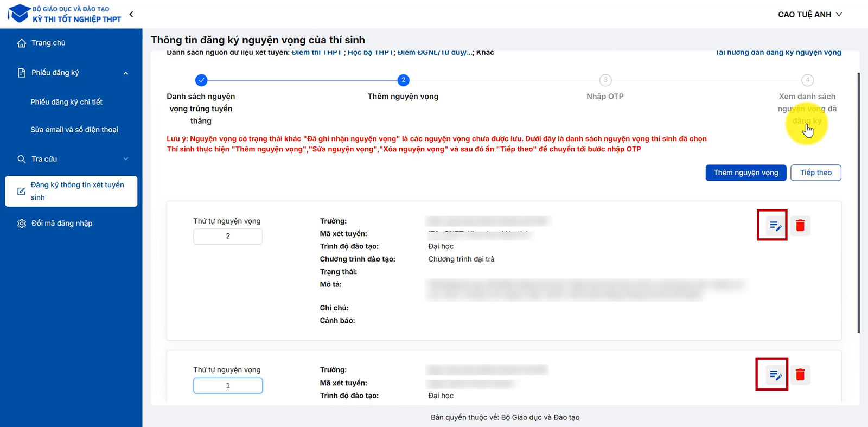
Task: Go to 'Trang chủ' in sidebar
Action: pos(48,43)
